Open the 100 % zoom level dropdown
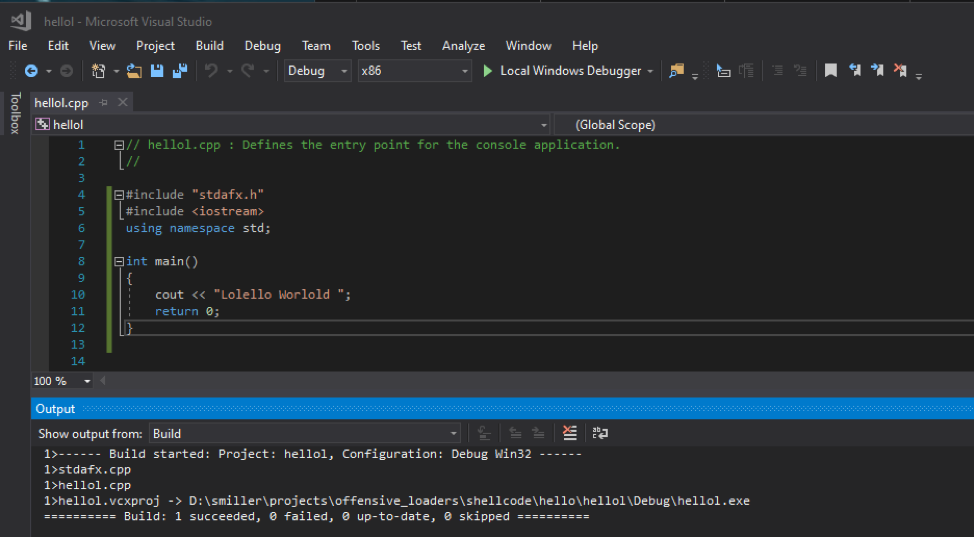Viewport: 974px width, 537px height. coord(62,381)
